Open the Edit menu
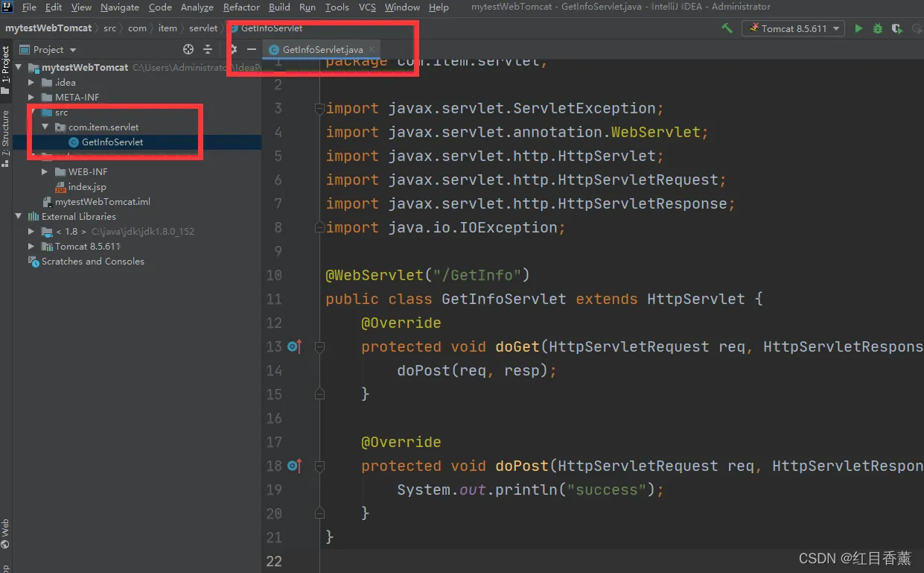Screen dimensions: 924x573 point(54,7)
